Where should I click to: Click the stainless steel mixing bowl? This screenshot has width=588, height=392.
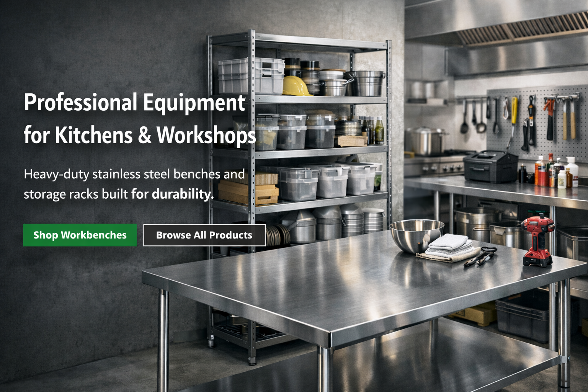click(x=416, y=234)
